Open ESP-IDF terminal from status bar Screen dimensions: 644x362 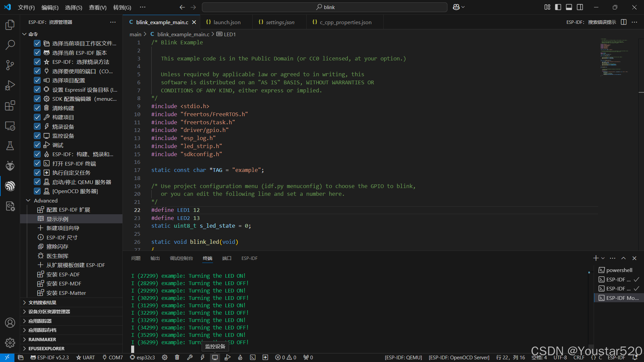click(x=253, y=357)
